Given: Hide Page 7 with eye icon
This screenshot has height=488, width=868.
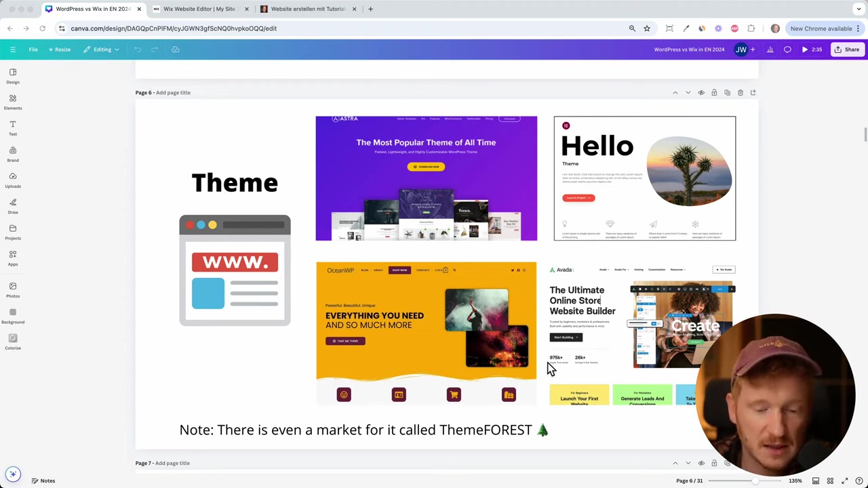Looking at the screenshot, I should (x=701, y=463).
